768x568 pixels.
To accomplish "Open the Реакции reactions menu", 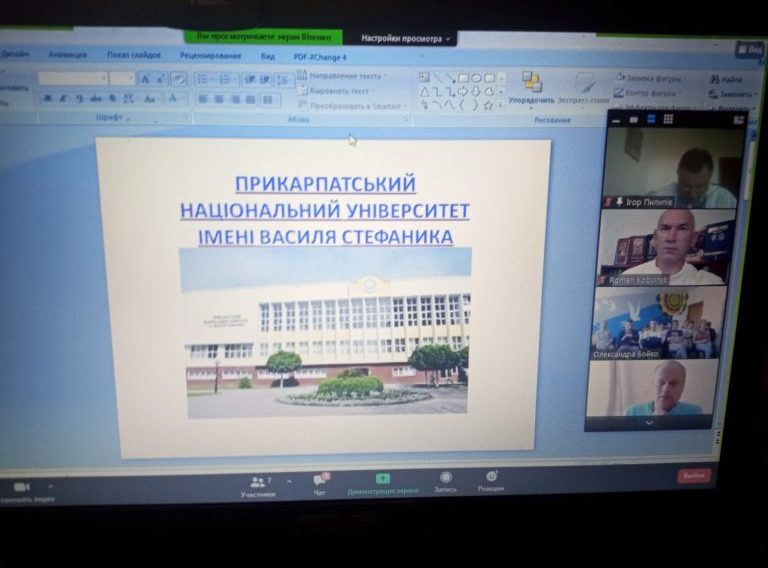I will [490, 478].
